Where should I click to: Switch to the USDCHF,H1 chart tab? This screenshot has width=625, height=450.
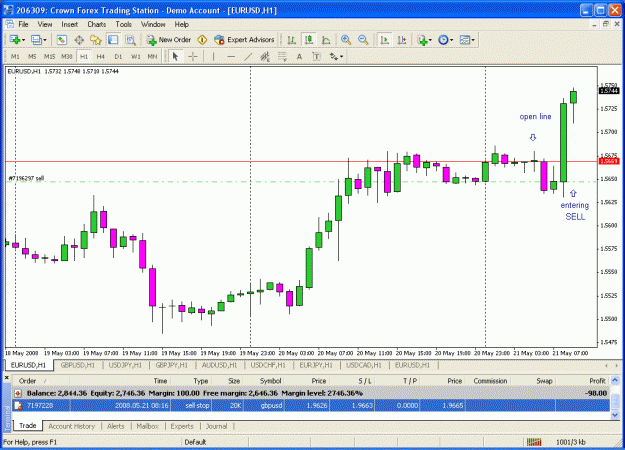pos(268,365)
